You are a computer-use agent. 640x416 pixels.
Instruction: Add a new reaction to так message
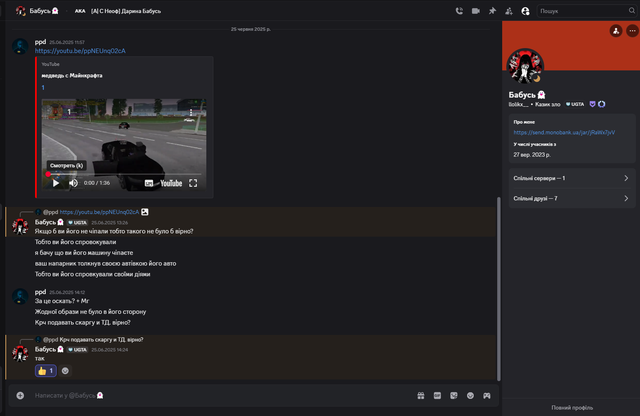[x=65, y=371]
